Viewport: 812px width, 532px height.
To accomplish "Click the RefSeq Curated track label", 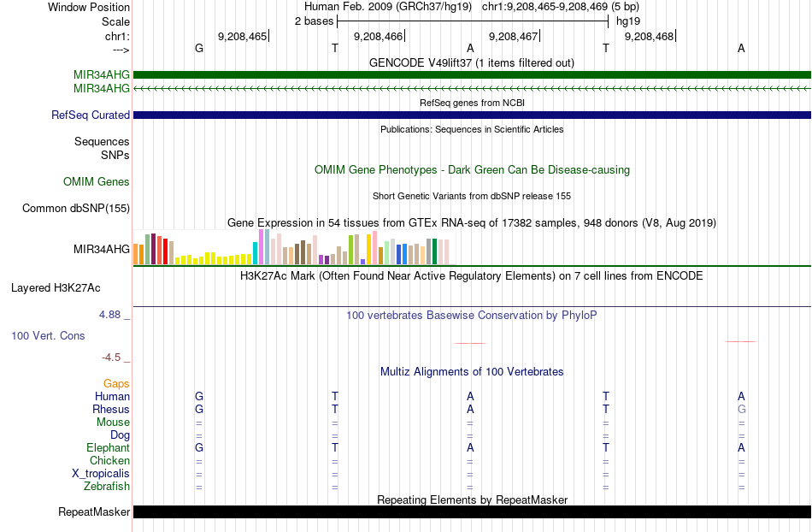I will [91, 115].
